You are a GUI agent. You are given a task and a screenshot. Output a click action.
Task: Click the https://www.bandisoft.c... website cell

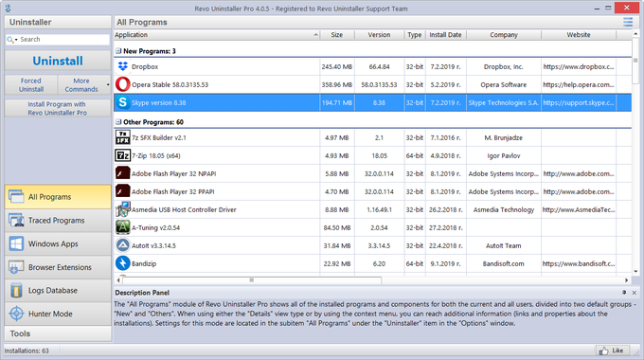click(579, 263)
